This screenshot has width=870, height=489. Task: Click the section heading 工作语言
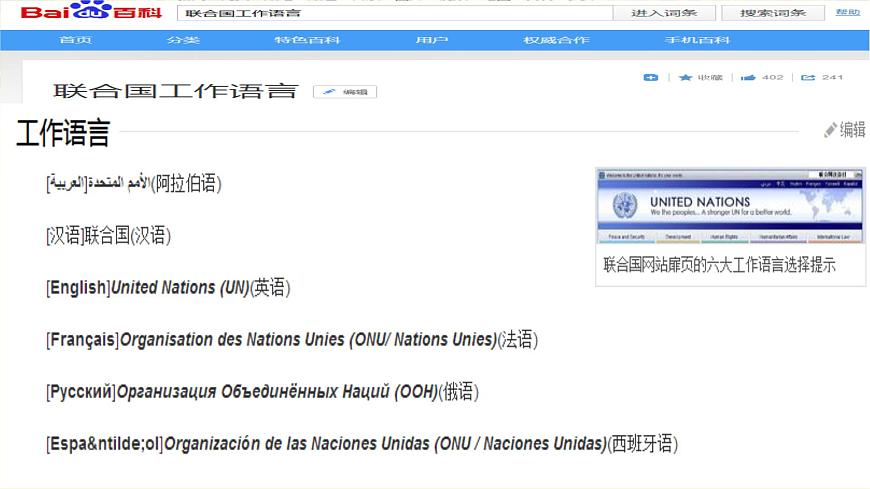(x=63, y=133)
